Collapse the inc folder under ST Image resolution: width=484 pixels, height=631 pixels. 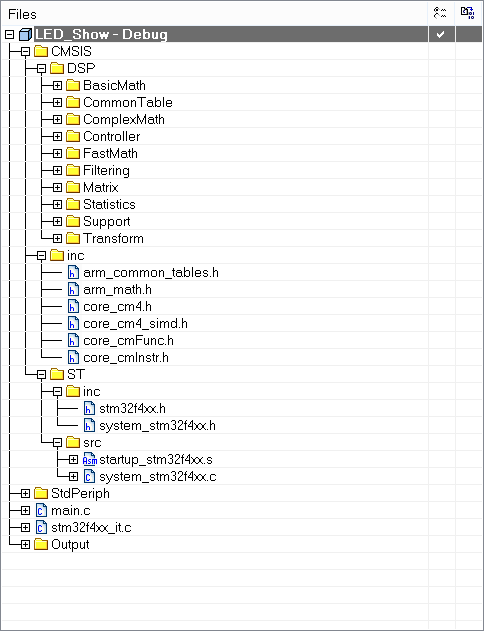pyautogui.click(x=58, y=391)
